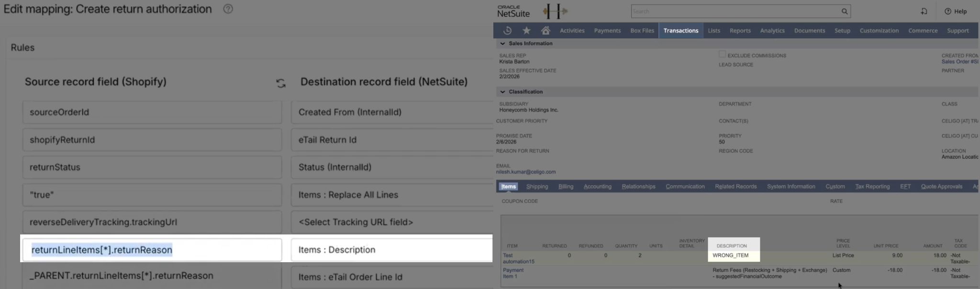Image resolution: width=980 pixels, height=289 pixels.
Task: Toggle Exclude Commissions checkbox
Action: click(x=722, y=55)
